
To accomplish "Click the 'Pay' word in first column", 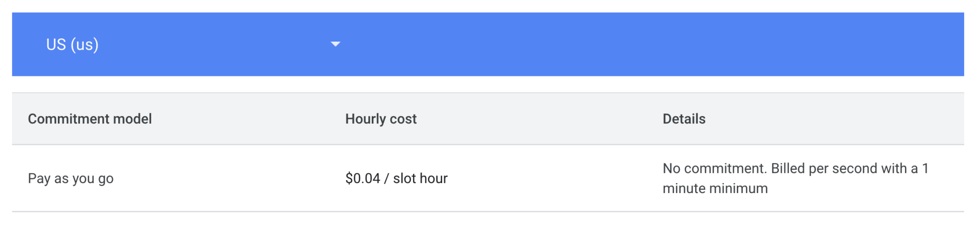I will (x=39, y=178).
